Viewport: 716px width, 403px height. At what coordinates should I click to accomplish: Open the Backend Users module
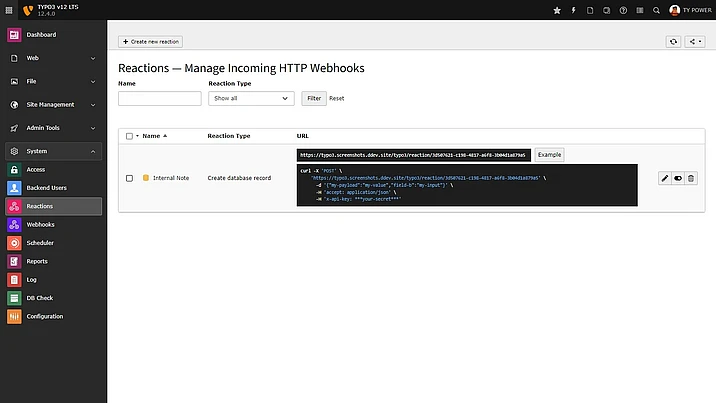[46, 188]
